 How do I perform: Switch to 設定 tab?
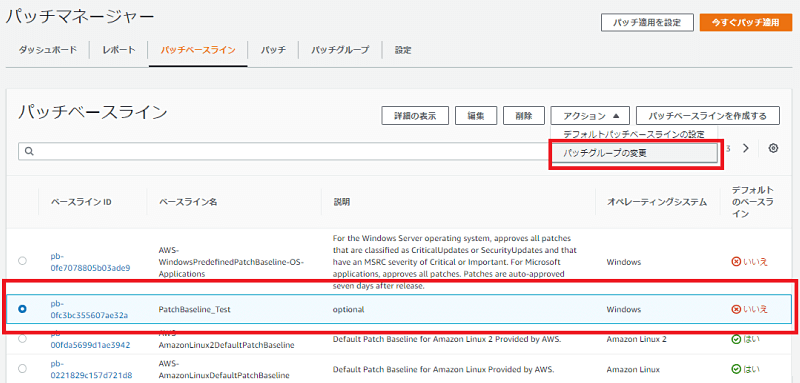(x=403, y=50)
